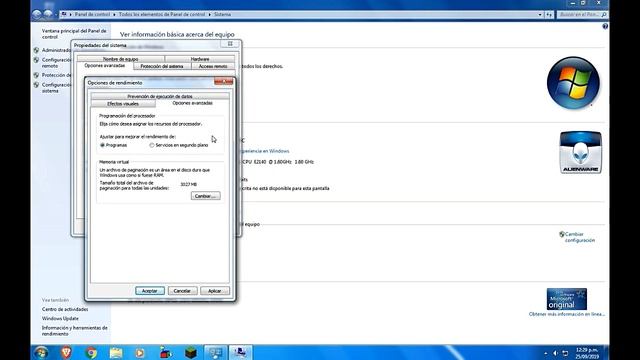Open the Windows Start menu
This screenshot has width=640, height=360.
[41, 352]
